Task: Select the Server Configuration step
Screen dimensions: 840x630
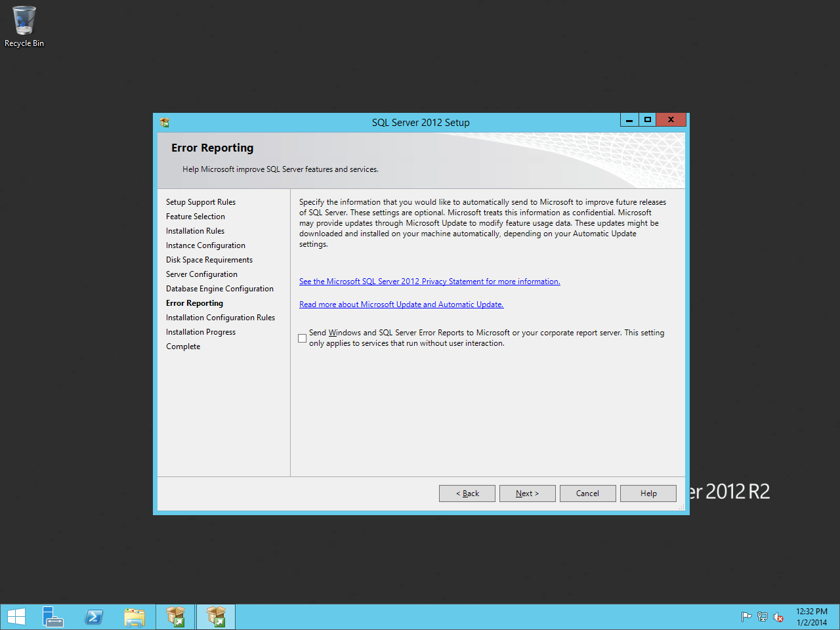Action: pyautogui.click(x=202, y=274)
